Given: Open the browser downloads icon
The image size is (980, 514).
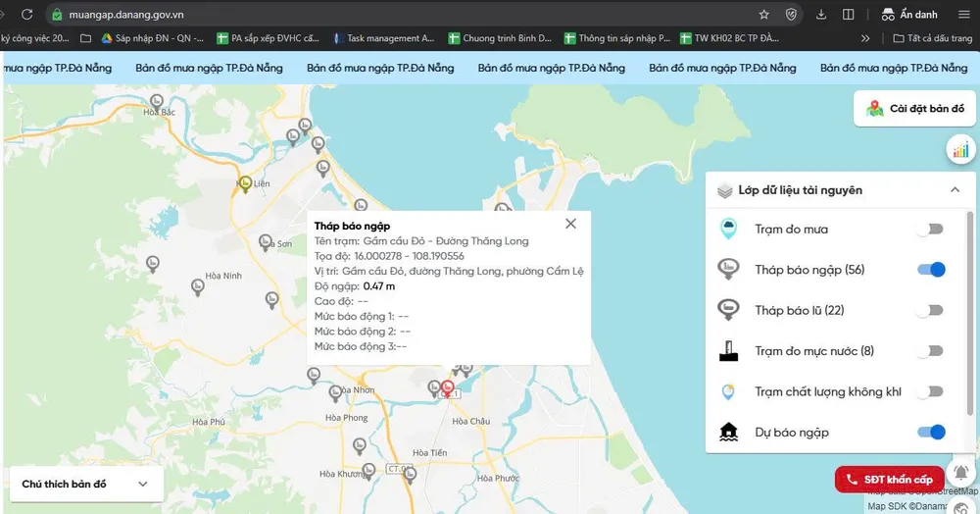Looking at the screenshot, I should tap(820, 15).
